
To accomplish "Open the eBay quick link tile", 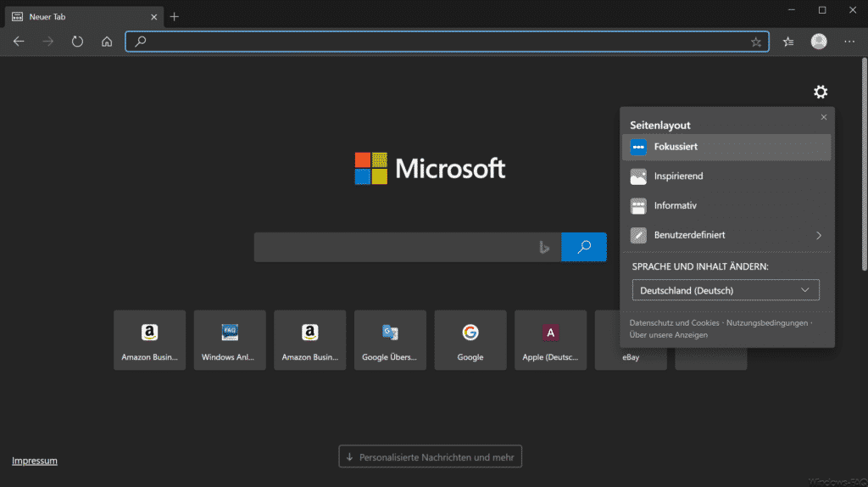I will [631, 357].
